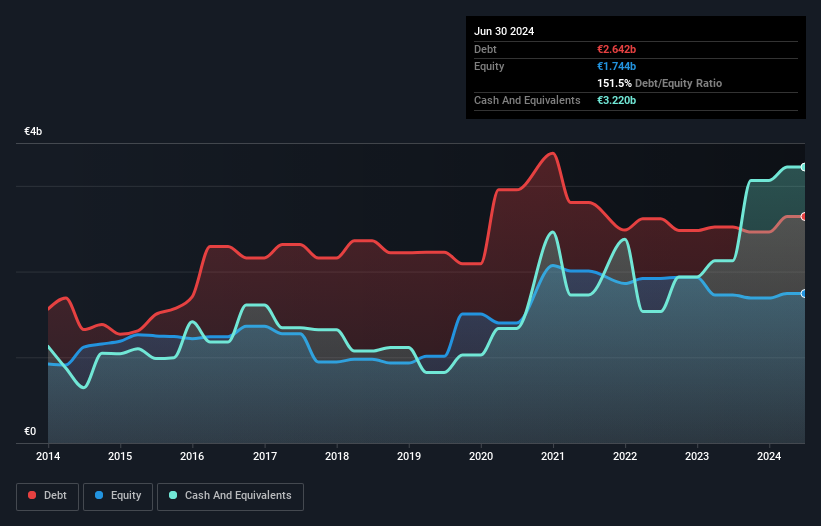Click the red Debt end-point marker
Screen dimensions: 821x526
click(x=803, y=216)
